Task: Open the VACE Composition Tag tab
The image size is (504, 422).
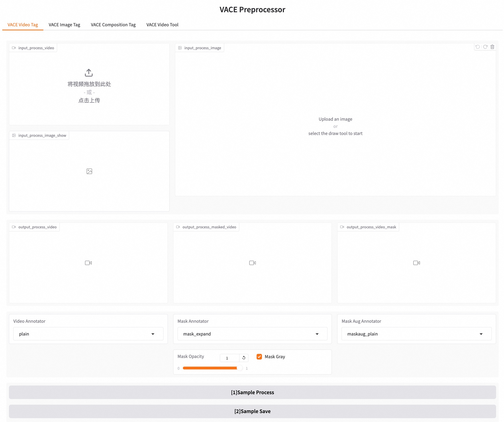Action: 113,25
